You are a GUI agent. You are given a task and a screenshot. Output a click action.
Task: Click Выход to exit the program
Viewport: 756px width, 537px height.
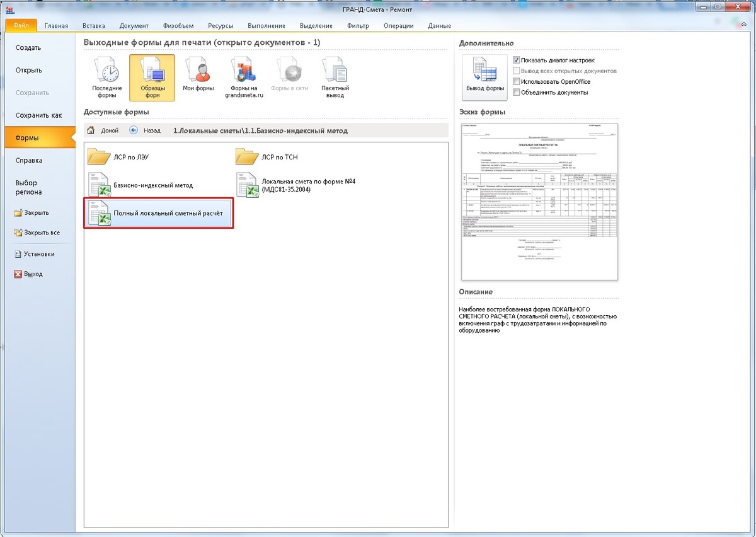[x=40, y=274]
